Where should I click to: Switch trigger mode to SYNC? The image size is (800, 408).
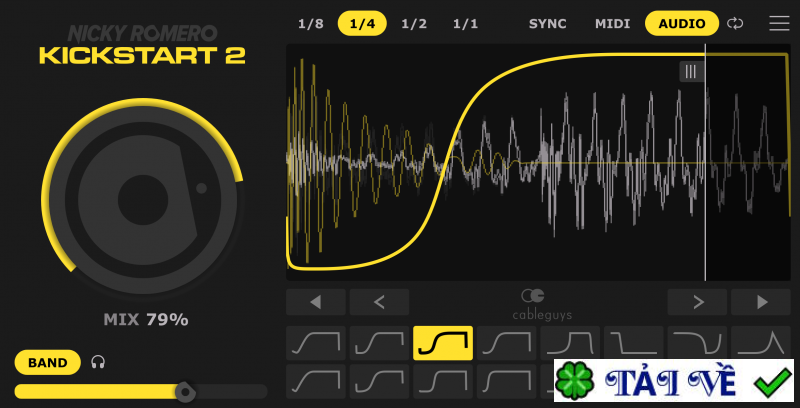[x=547, y=24]
